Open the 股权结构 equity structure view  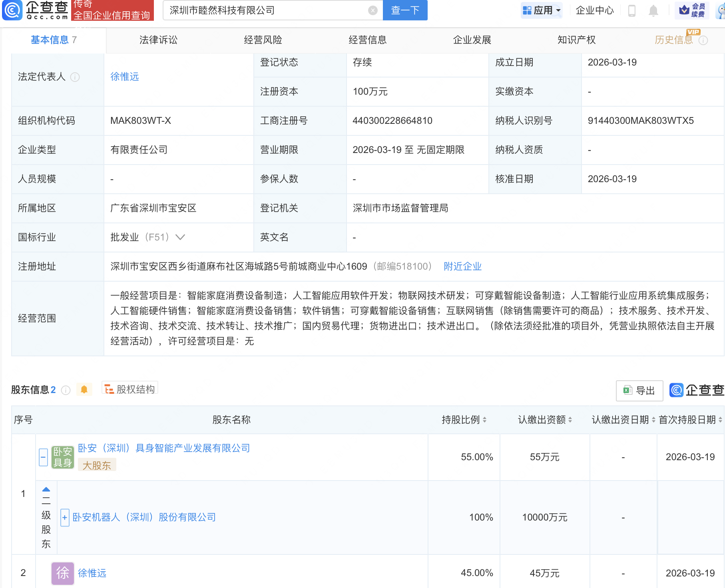pos(129,389)
